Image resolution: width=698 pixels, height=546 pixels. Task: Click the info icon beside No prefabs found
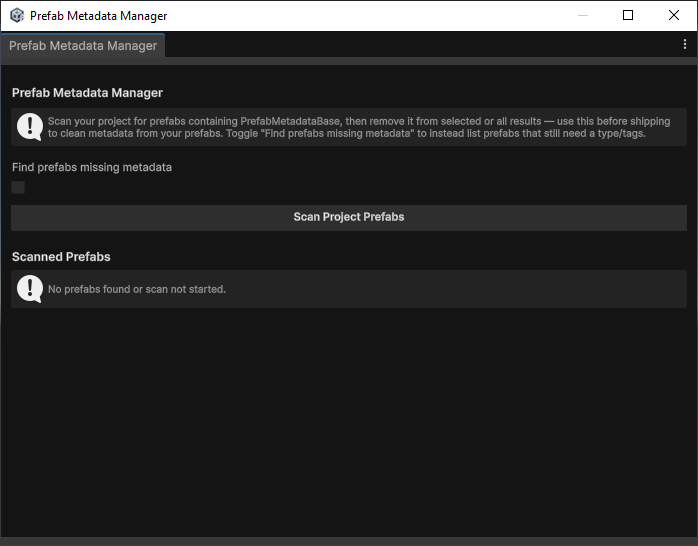tap(30, 289)
